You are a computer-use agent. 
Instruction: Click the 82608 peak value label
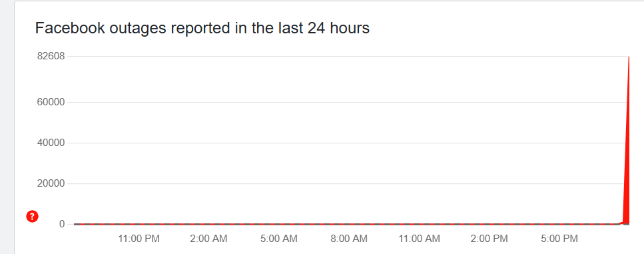[51, 56]
